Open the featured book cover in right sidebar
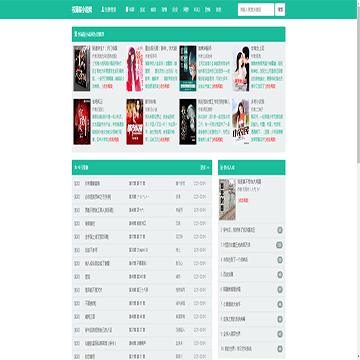 tap(227, 200)
